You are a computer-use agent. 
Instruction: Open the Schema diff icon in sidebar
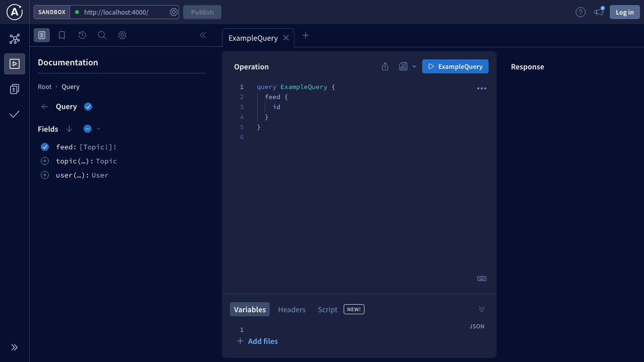(x=15, y=89)
